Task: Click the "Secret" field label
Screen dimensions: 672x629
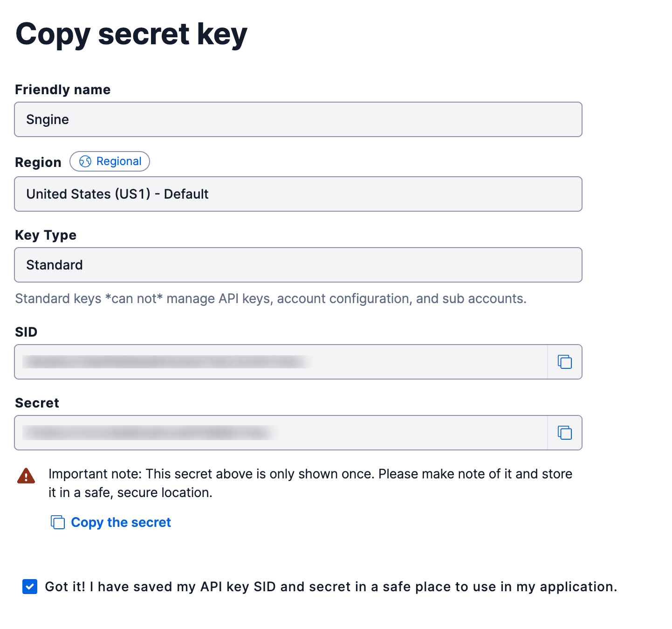Action: coord(37,403)
